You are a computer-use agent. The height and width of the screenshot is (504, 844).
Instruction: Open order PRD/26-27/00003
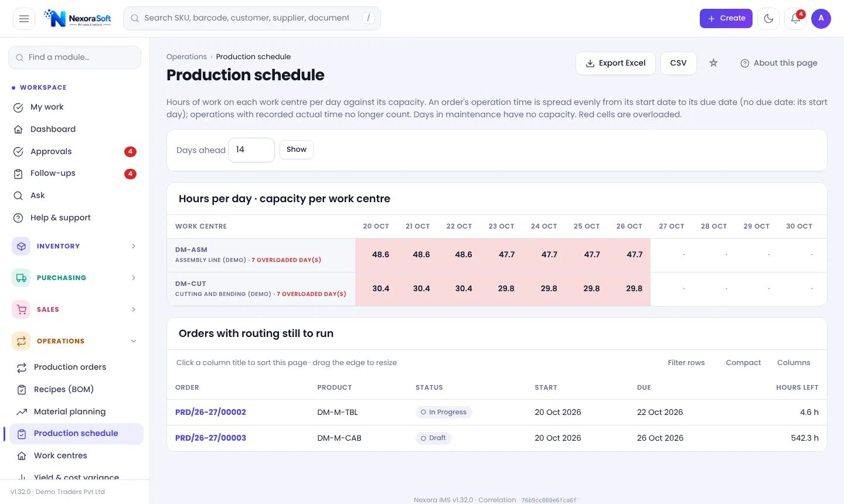point(210,438)
